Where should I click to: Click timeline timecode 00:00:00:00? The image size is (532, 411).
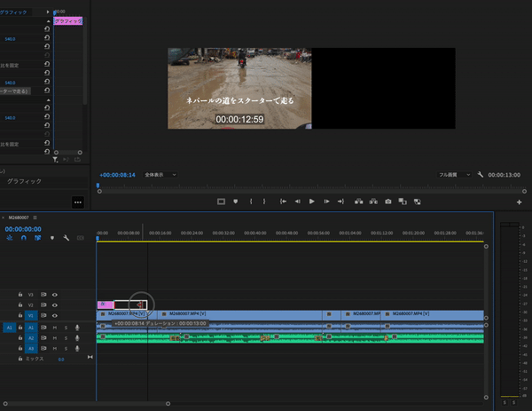click(x=23, y=229)
